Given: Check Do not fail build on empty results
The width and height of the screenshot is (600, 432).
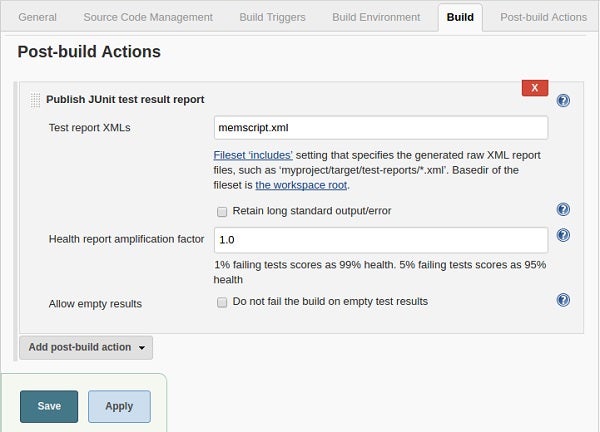Looking at the screenshot, I should pyautogui.click(x=222, y=302).
